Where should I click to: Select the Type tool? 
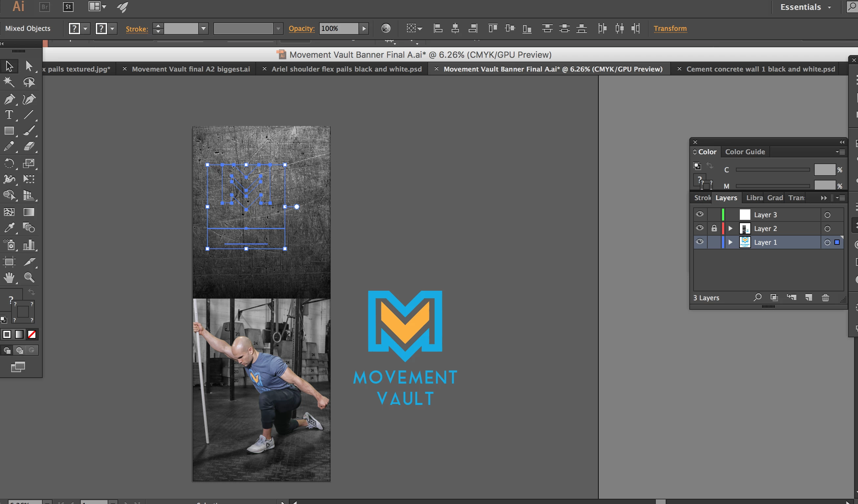(9, 115)
